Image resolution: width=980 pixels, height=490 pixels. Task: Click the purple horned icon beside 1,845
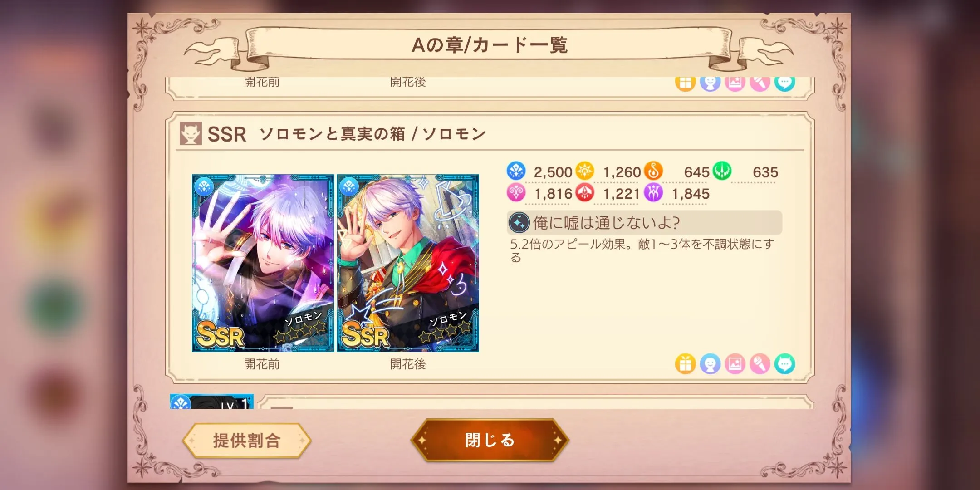coord(653,193)
